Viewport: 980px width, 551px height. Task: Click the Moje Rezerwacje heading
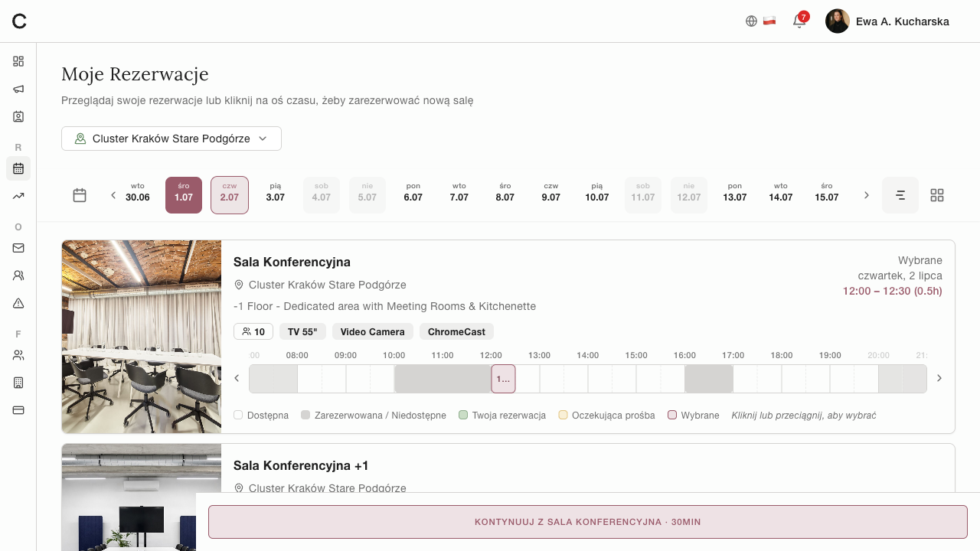[135, 74]
